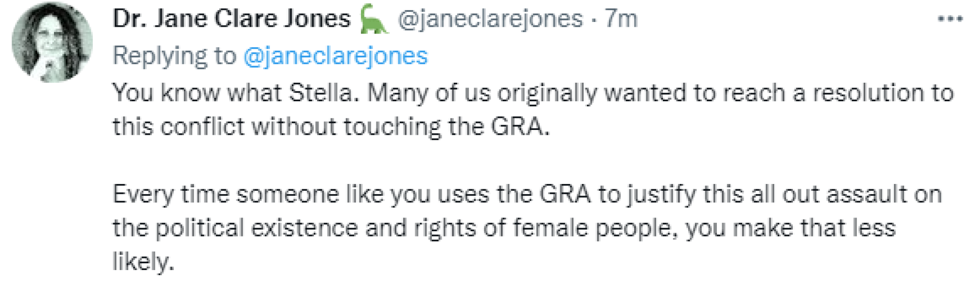Click the line starting "this conflict without"
Viewport: 980px width, 292px height.
coord(331,127)
